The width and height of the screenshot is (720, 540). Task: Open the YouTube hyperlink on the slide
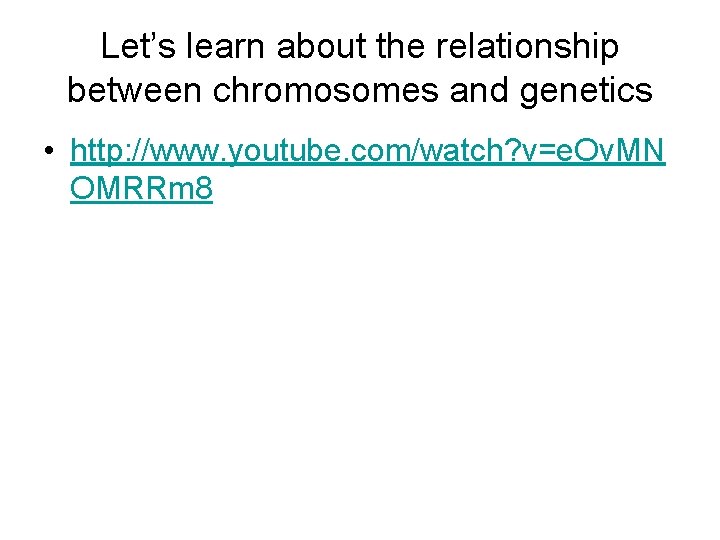click(x=360, y=153)
